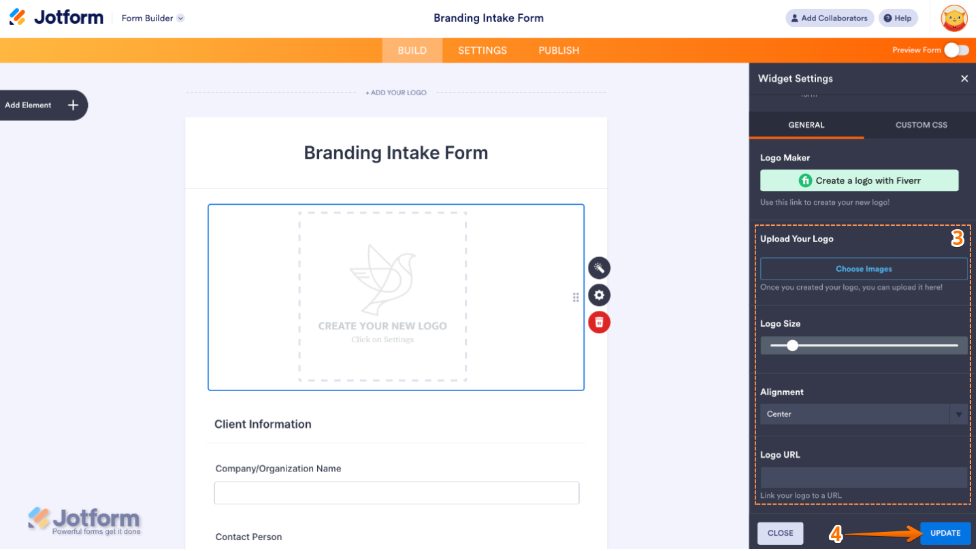Switch to the CUSTOM CSS tab
The image size is (980, 551).
pos(921,124)
